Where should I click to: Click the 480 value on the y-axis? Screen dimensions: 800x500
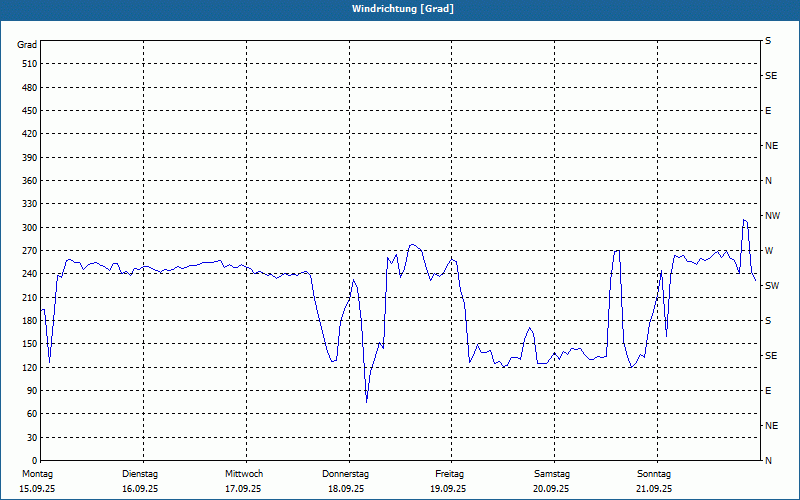pos(30,88)
